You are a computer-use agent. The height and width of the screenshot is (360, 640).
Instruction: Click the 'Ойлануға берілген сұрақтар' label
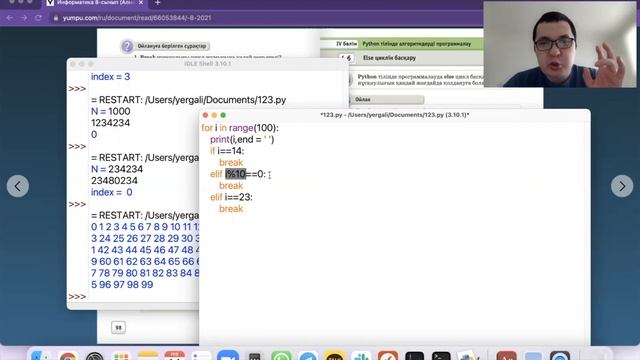point(172,46)
